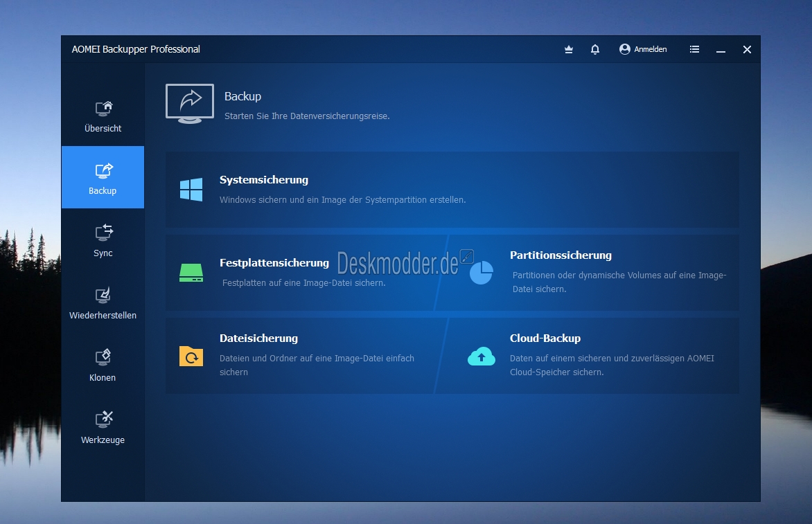Select Cloud-Backup from its title

545,338
